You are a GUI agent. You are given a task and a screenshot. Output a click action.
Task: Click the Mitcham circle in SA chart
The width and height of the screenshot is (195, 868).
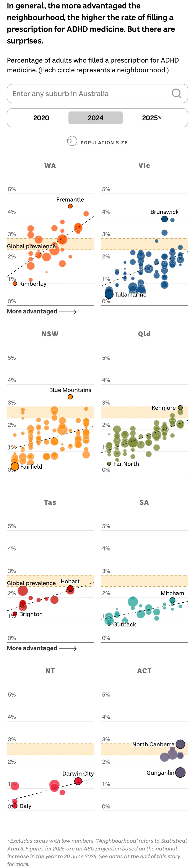(172, 600)
